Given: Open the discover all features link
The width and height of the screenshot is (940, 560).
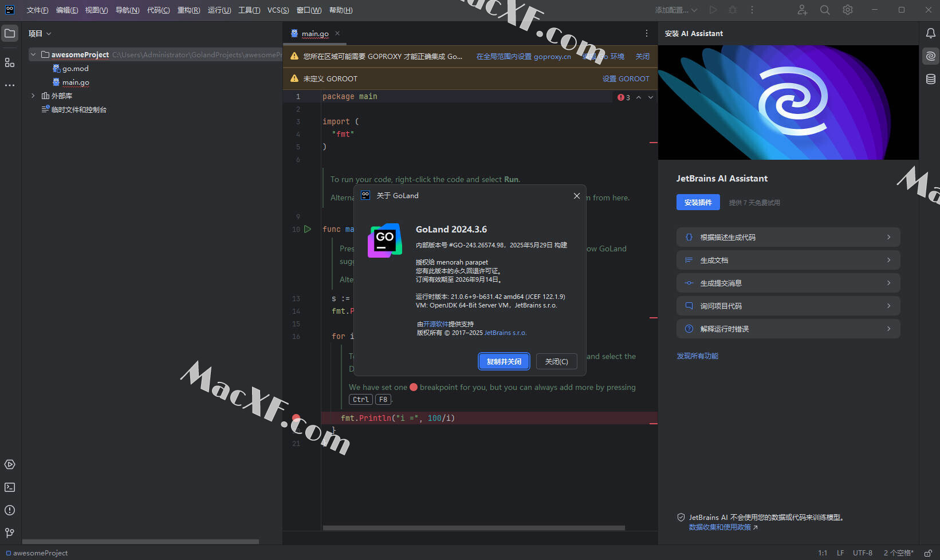Looking at the screenshot, I should pos(697,356).
